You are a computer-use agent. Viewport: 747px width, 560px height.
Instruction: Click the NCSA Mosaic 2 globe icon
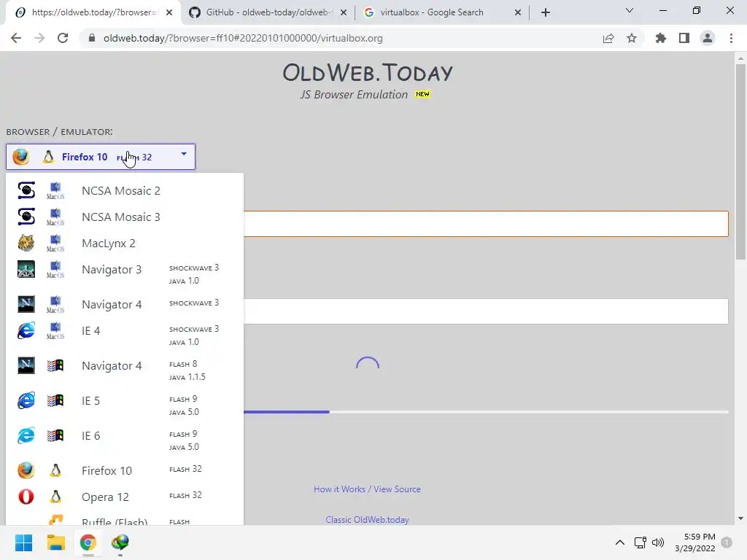[26, 190]
